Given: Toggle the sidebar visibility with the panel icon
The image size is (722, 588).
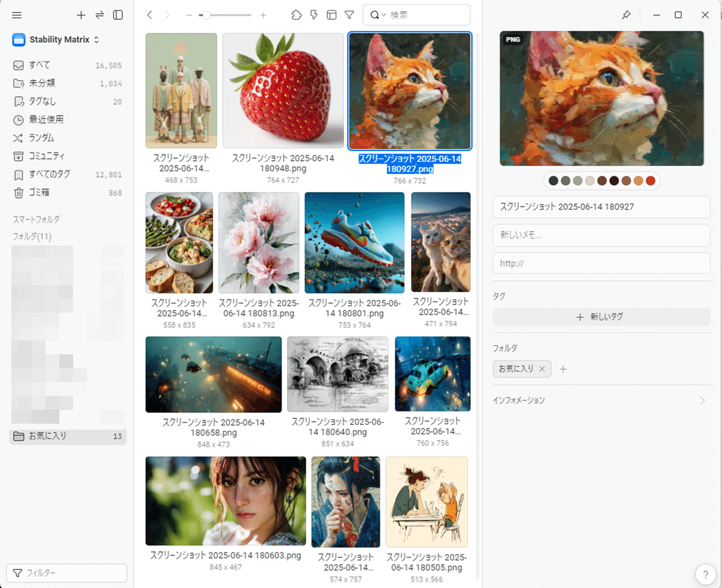Looking at the screenshot, I should click(x=118, y=14).
